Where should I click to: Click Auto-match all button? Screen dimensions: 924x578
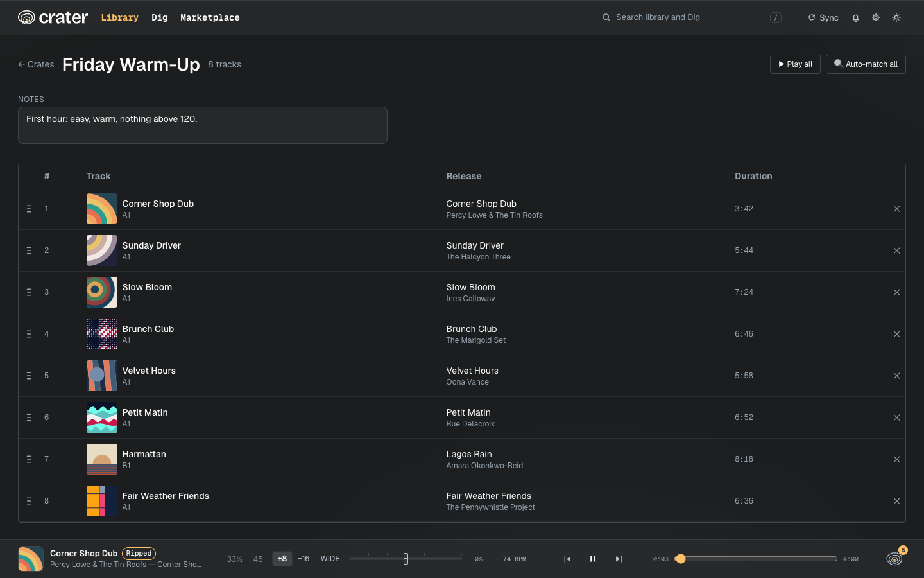pos(866,64)
